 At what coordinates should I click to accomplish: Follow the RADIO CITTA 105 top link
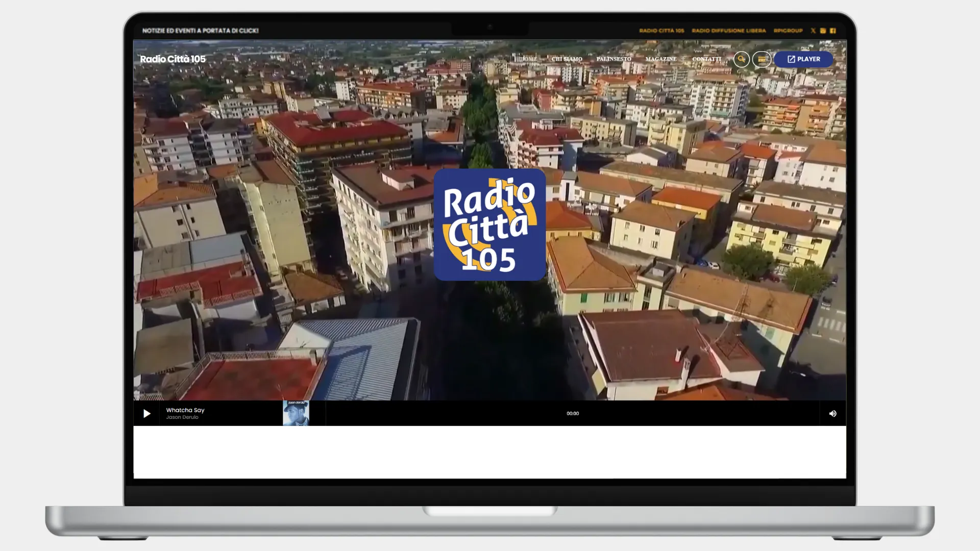point(661,31)
